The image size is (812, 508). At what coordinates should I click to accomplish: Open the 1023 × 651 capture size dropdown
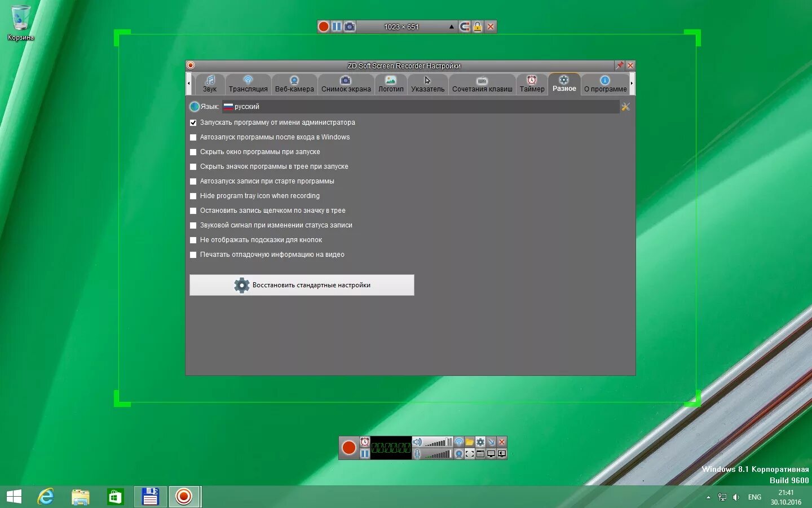(407, 27)
